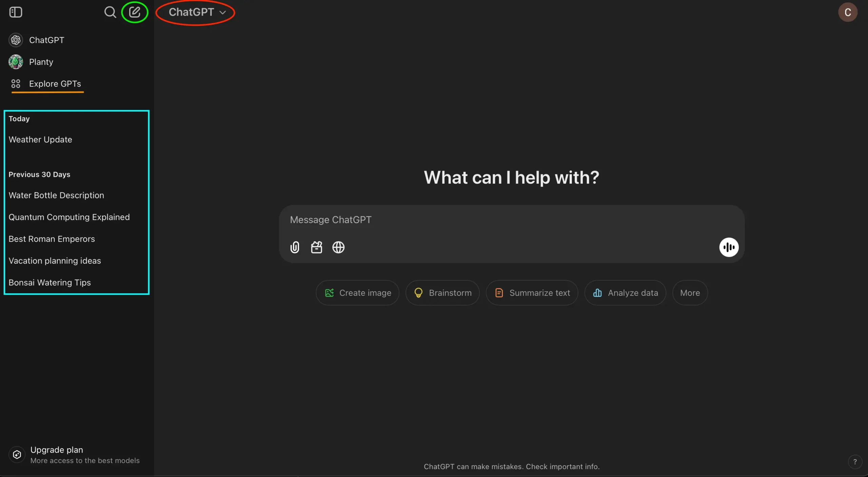Click the Analyze data suggestion
Viewport: 868px width, 477px height.
point(625,293)
